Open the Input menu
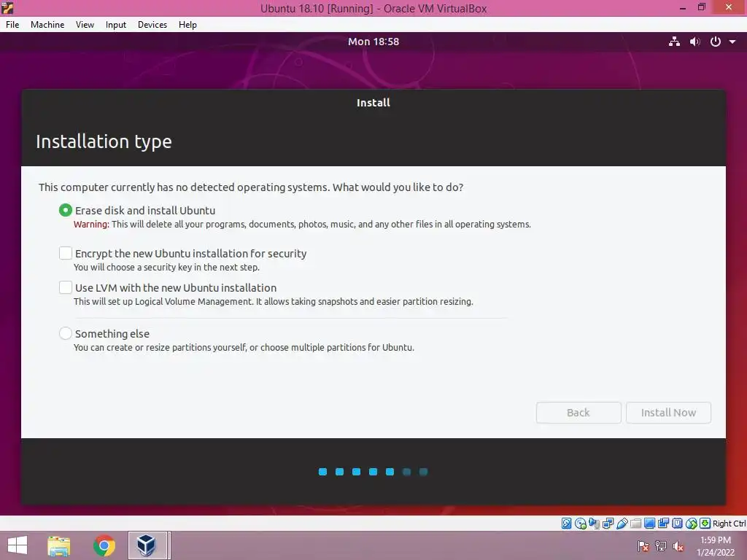Screen dimensions: 747x560 point(116,25)
